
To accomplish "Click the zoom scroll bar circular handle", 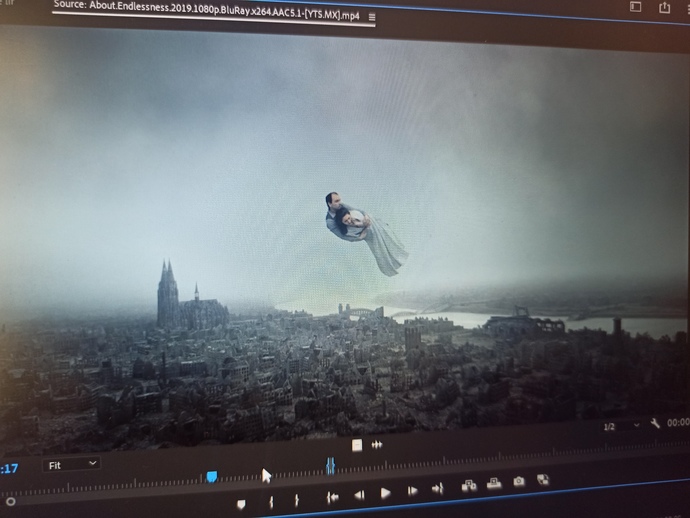I will point(11,501).
